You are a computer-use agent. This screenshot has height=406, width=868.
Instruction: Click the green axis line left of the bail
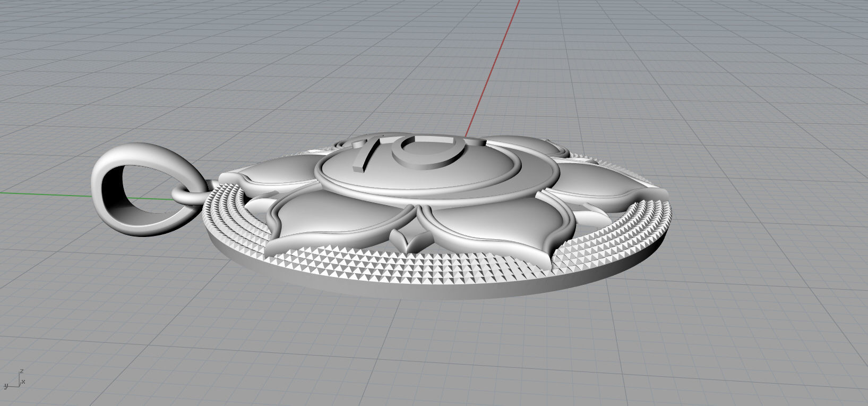tap(47, 193)
